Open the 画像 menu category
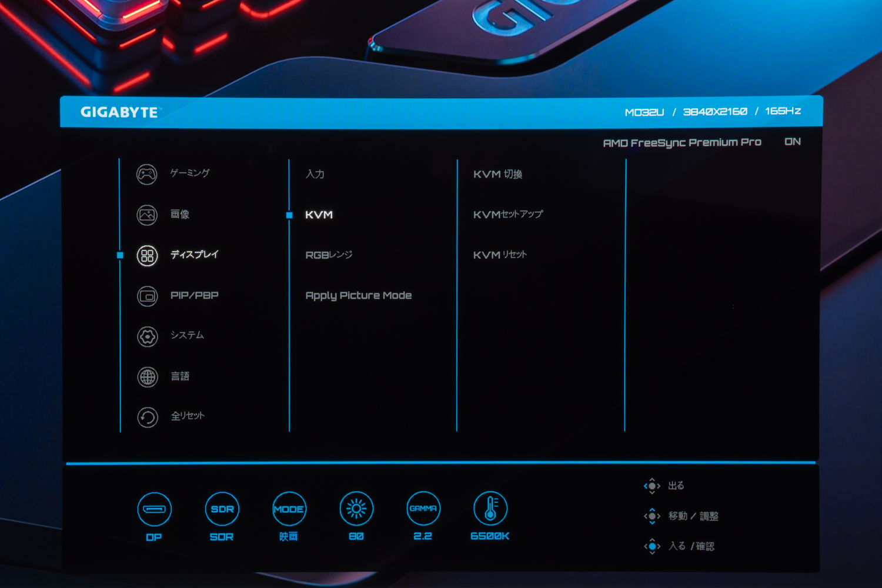 click(x=180, y=214)
